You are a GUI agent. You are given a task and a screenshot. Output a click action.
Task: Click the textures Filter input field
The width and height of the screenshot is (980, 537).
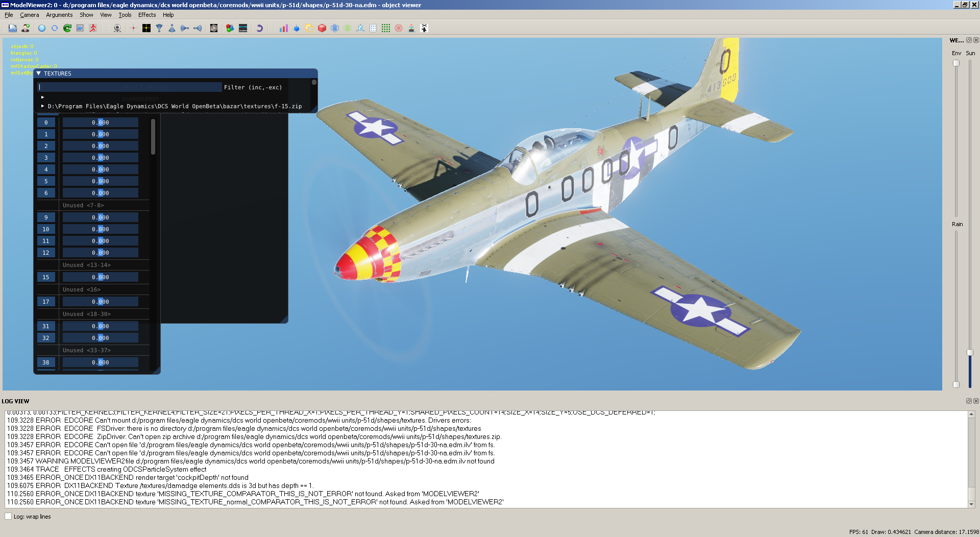(x=130, y=87)
